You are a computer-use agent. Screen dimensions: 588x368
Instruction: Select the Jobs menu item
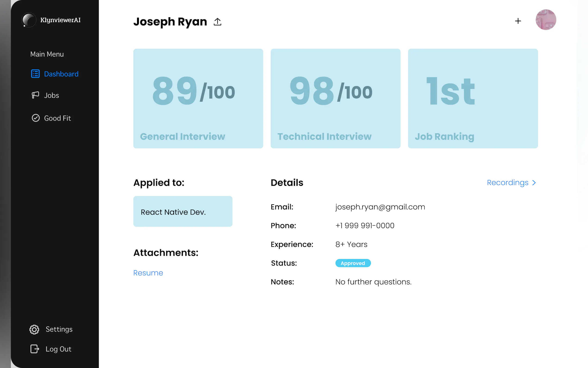pyautogui.click(x=51, y=95)
